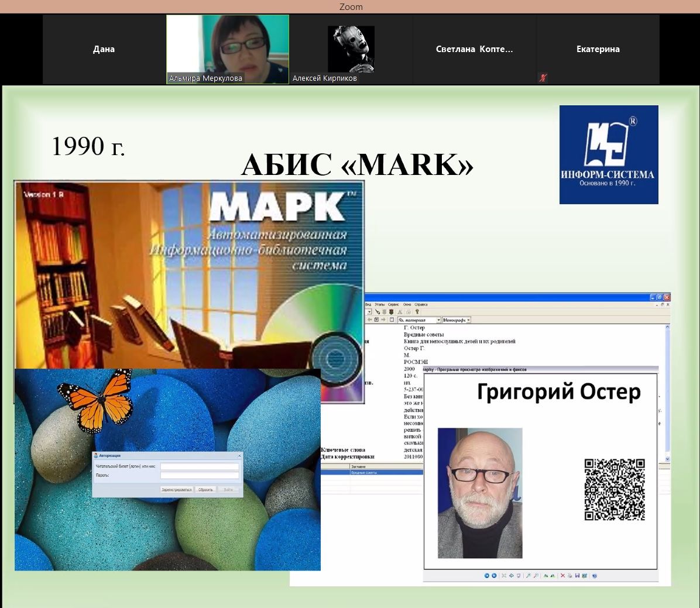Click the МАРК splash screen image

coord(189,274)
